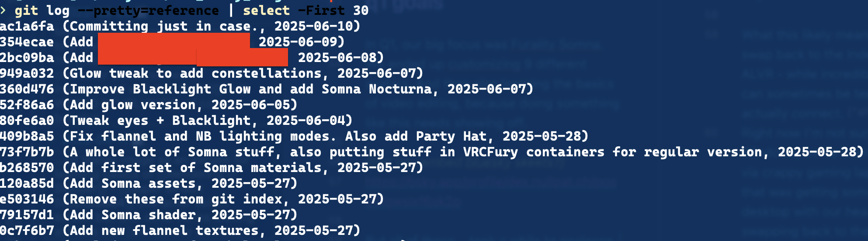
Task: Click the word VRCFury in the commit message
Action: click(490, 152)
